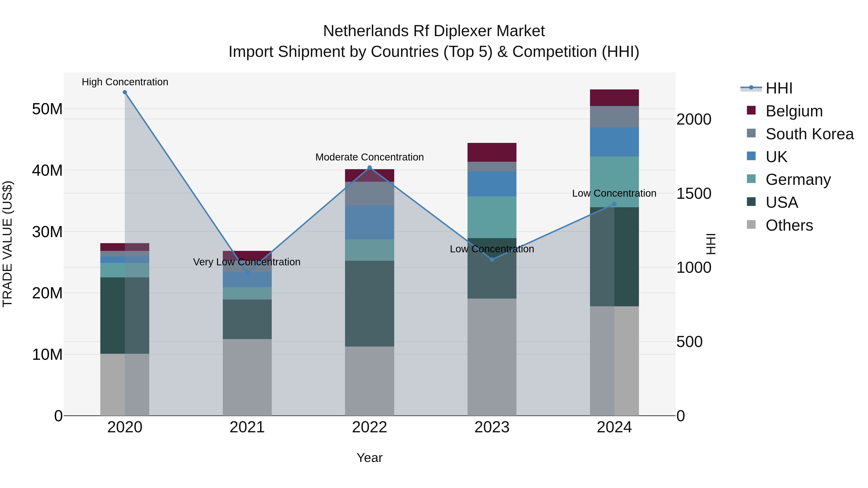Click the 10M y-axis tick label

pos(47,354)
